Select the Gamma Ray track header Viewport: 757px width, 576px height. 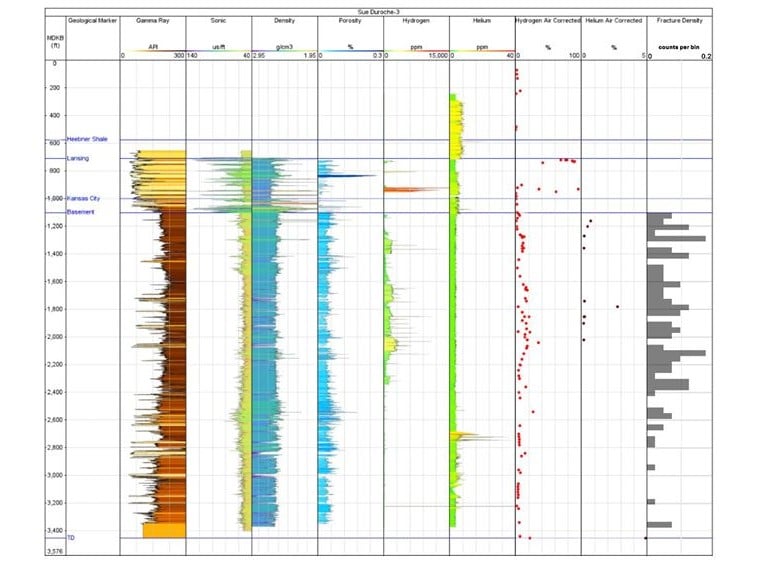153,20
